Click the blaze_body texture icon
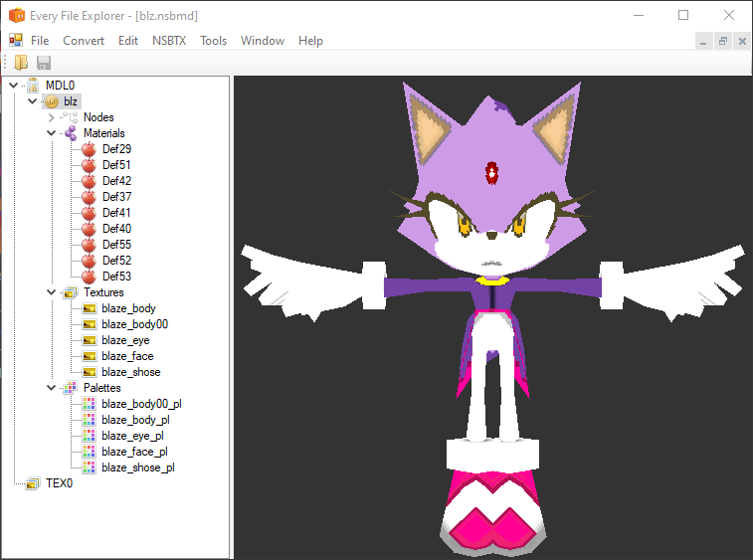The width and height of the screenshot is (753, 560). click(x=90, y=308)
